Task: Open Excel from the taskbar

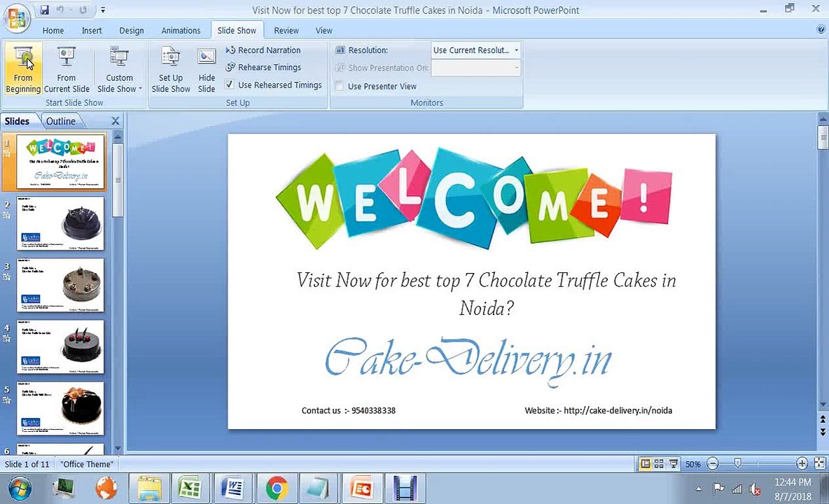Action: (189, 488)
